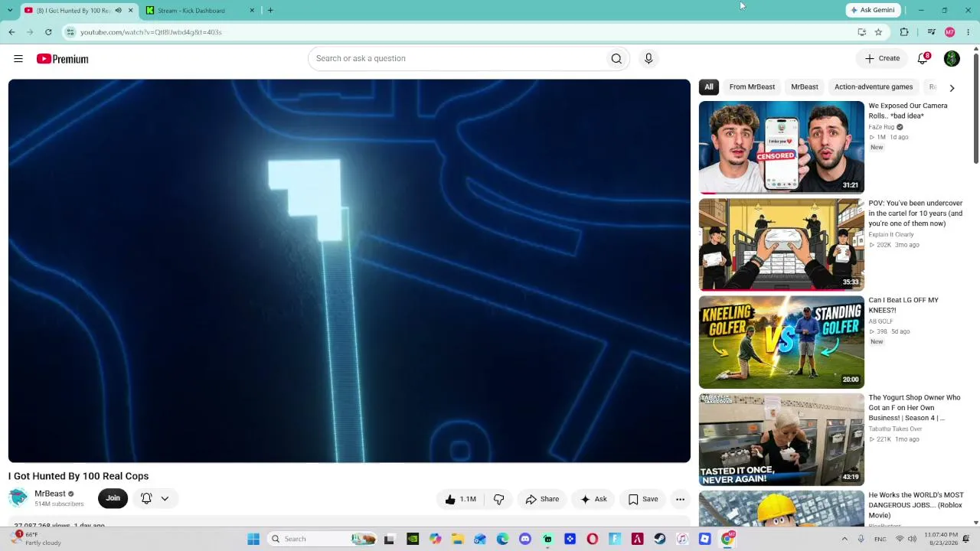Open Chrome media controls icon
This screenshot has height=551, width=980.
(x=931, y=32)
